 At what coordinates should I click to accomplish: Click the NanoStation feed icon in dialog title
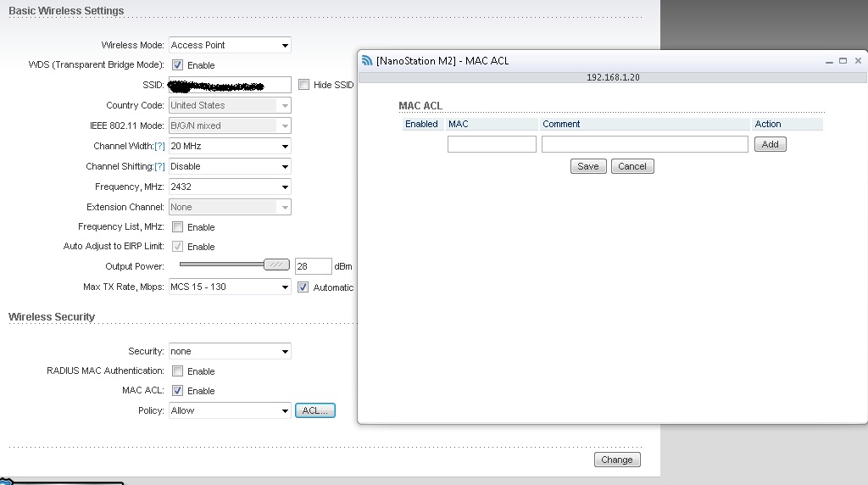[366, 60]
